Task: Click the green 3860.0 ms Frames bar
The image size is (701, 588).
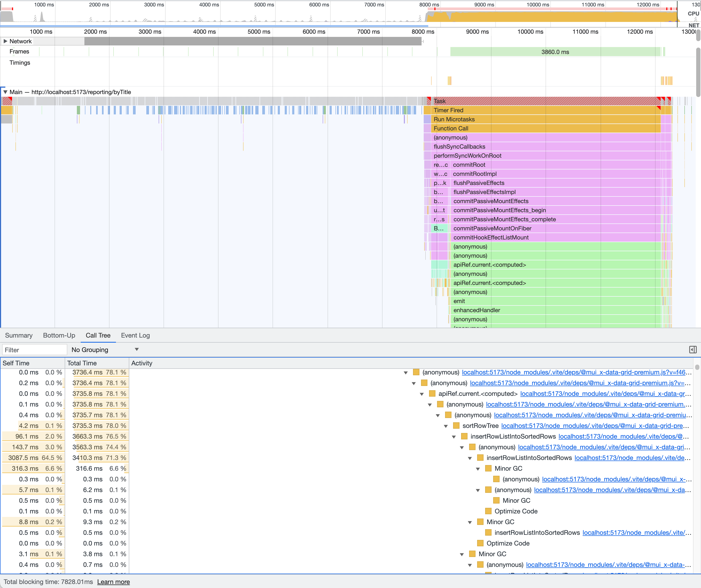Action: pyautogui.click(x=556, y=52)
